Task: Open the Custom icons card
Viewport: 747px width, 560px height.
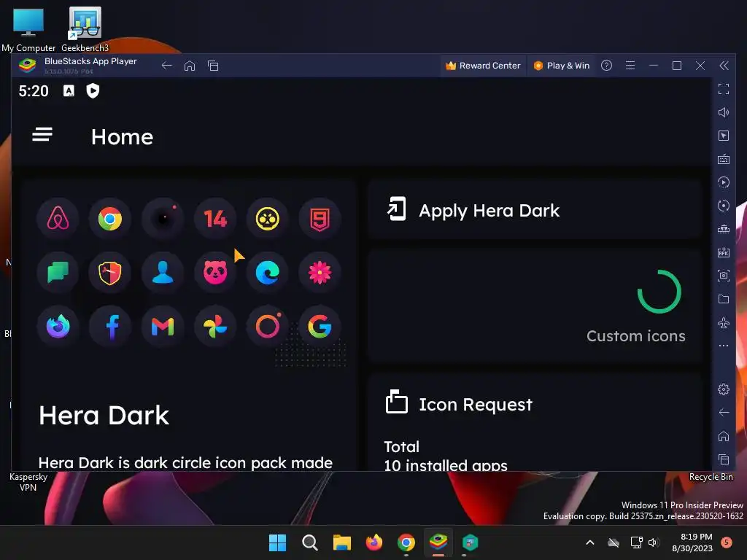Action: point(535,306)
